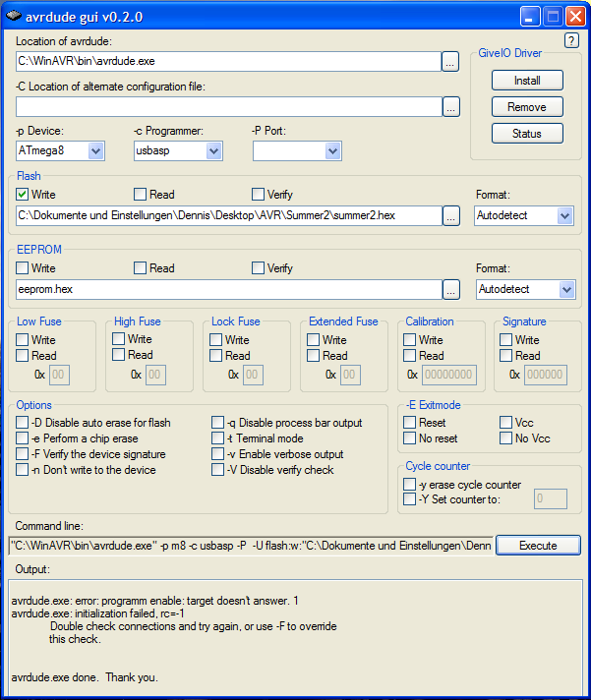Open the -p Device dropdown
The height and width of the screenshot is (700, 591).
coord(96,151)
